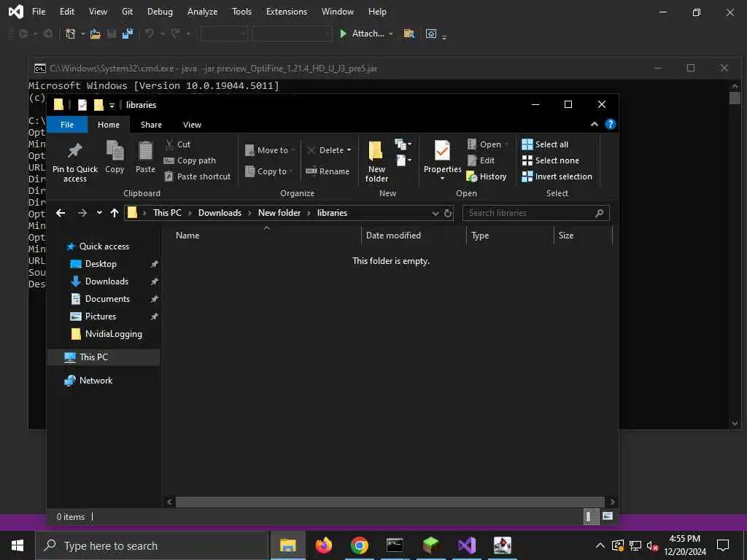The width and height of the screenshot is (747, 560).
Task: Open Visual Studio Extensions menu
Action: click(x=286, y=12)
